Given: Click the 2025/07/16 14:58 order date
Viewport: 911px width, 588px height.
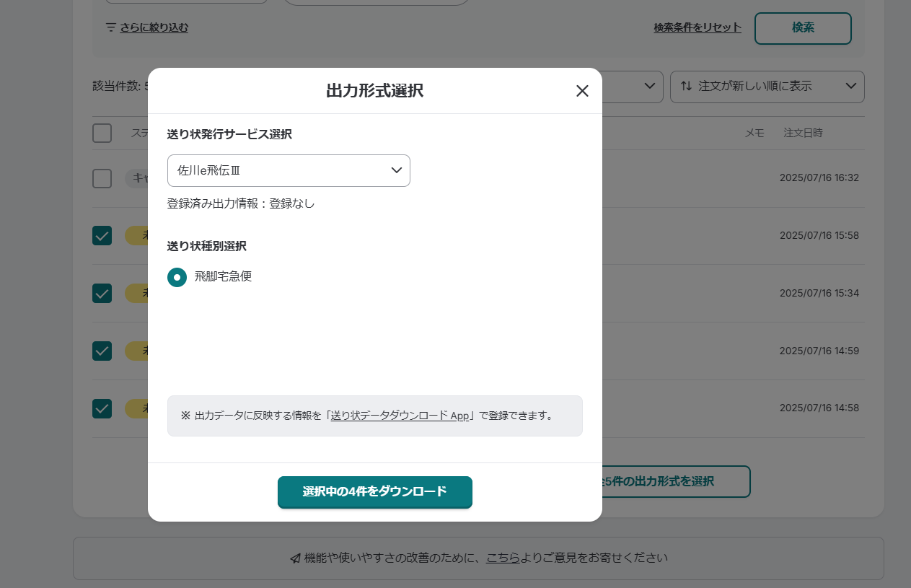Looking at the screenshot, I should pyautogui.click(x=819, y=408).
